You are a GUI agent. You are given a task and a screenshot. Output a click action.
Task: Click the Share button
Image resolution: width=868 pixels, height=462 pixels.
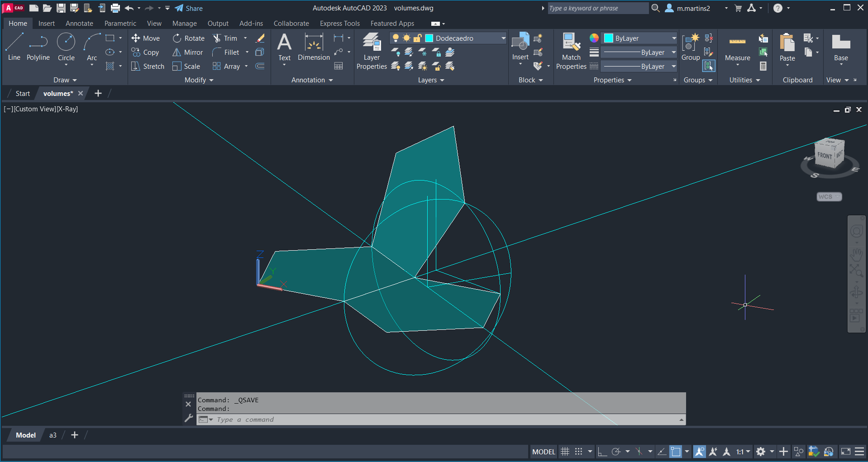pyautogui.click(x=189, y=8)
